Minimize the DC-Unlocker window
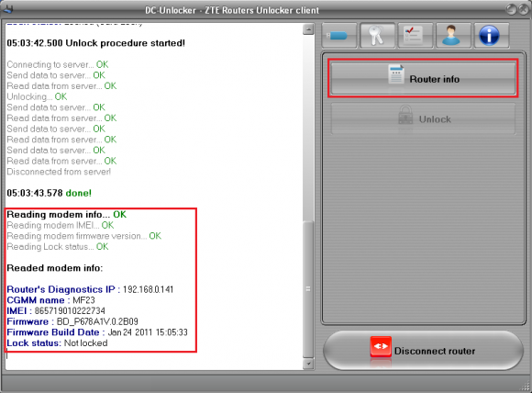 point(511,9)
